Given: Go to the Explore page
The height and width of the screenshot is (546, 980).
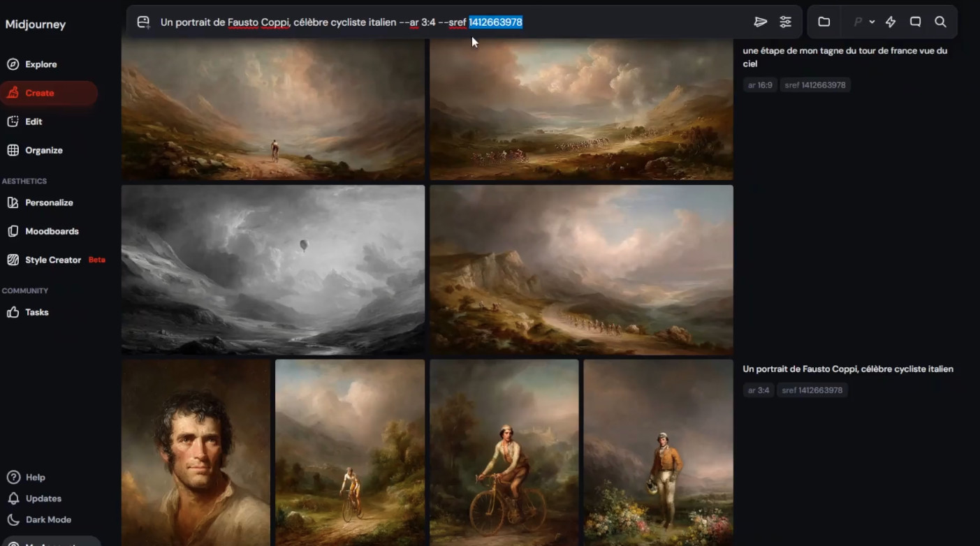Looking at the screenshot, I should pos(41,64).
